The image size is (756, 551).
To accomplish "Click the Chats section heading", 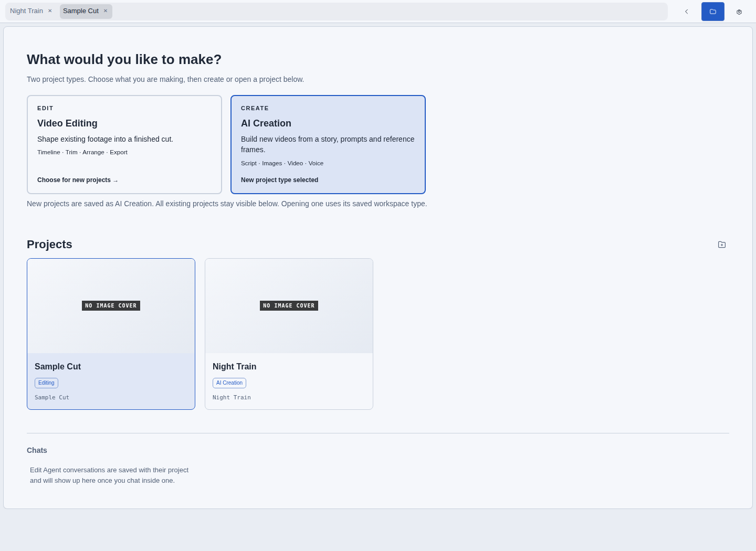I will tap(37, 450).
